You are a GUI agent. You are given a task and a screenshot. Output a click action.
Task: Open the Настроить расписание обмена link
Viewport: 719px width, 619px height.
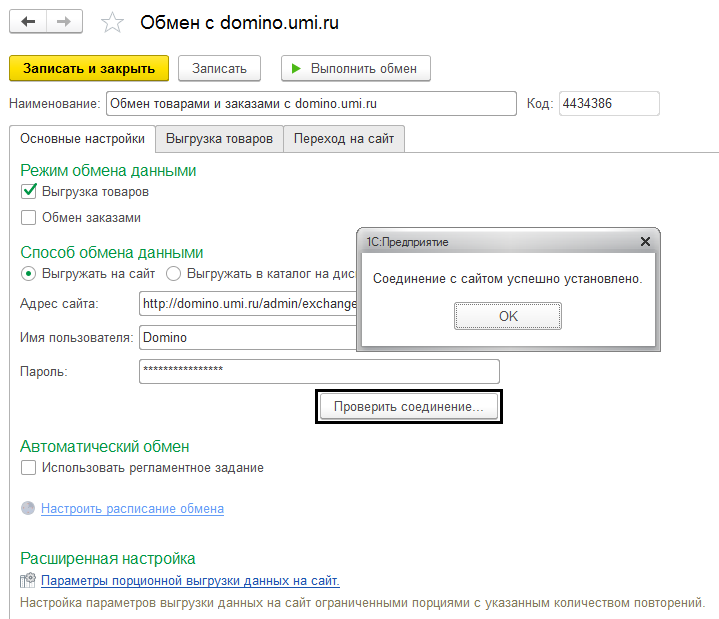pyautogui.click(x=132, y=509)
